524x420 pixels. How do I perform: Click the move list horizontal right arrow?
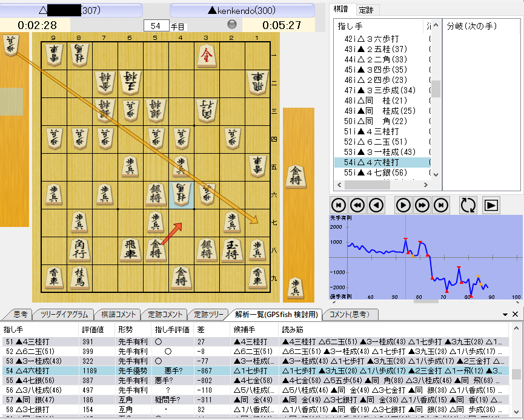426,185
